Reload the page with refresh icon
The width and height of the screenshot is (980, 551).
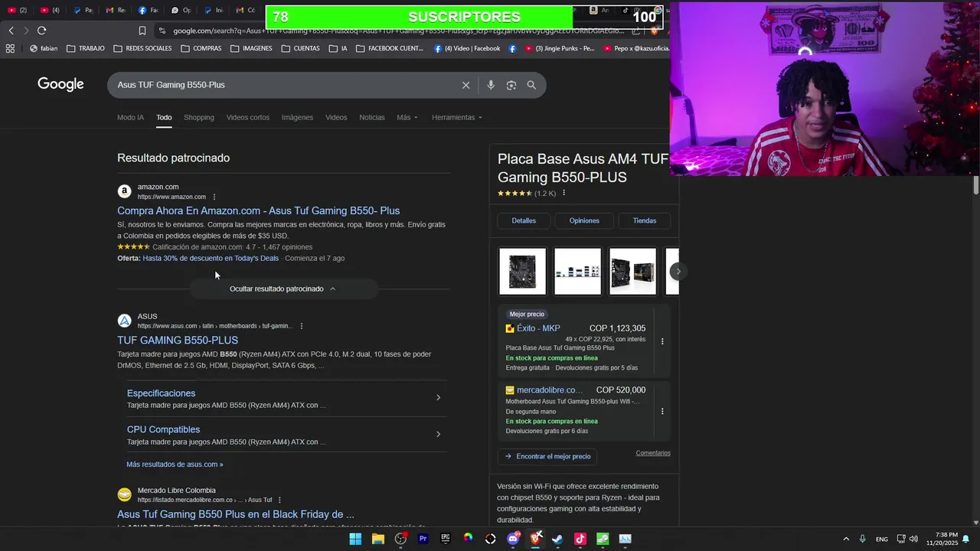pos(41,31)
